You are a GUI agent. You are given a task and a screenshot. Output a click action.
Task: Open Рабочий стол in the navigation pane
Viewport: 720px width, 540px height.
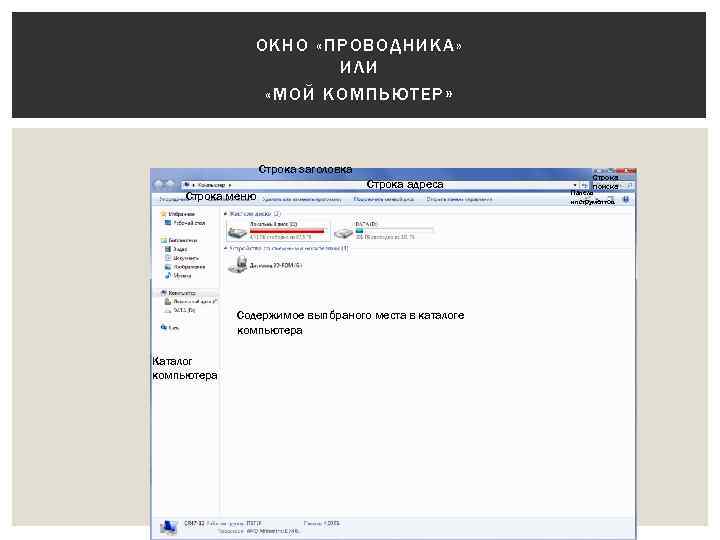(x=185, y=223)
